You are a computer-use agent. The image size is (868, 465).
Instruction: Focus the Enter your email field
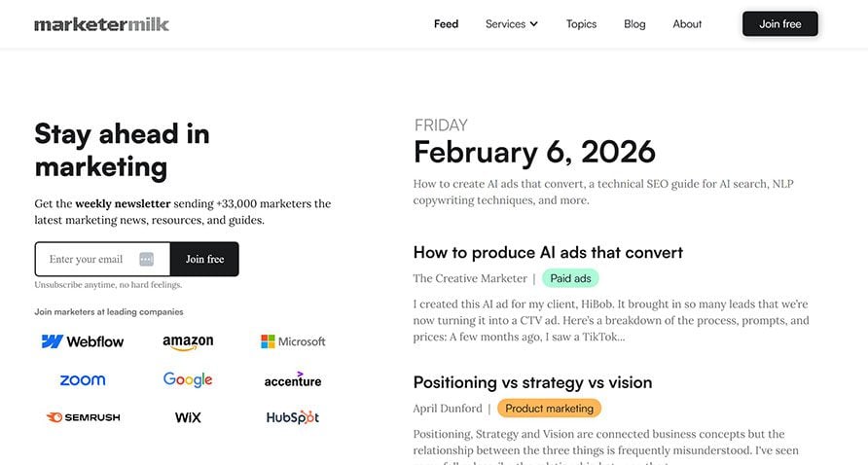[90, 260]
